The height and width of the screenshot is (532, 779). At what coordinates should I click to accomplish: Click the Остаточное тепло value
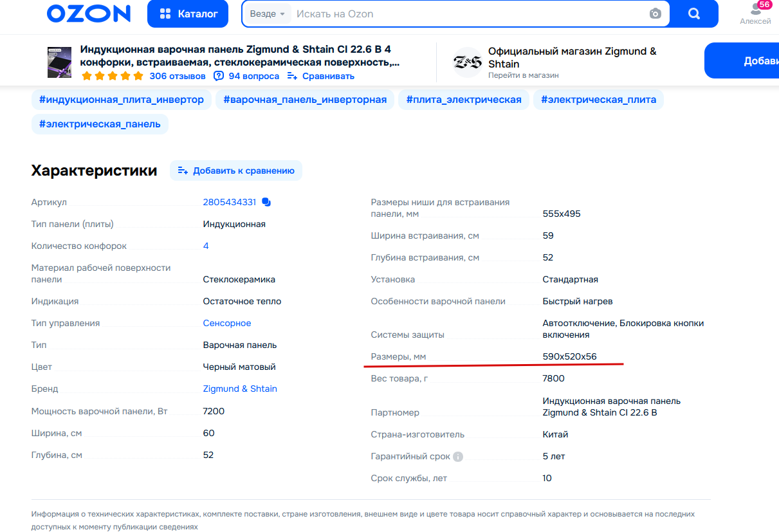[243, 301]
